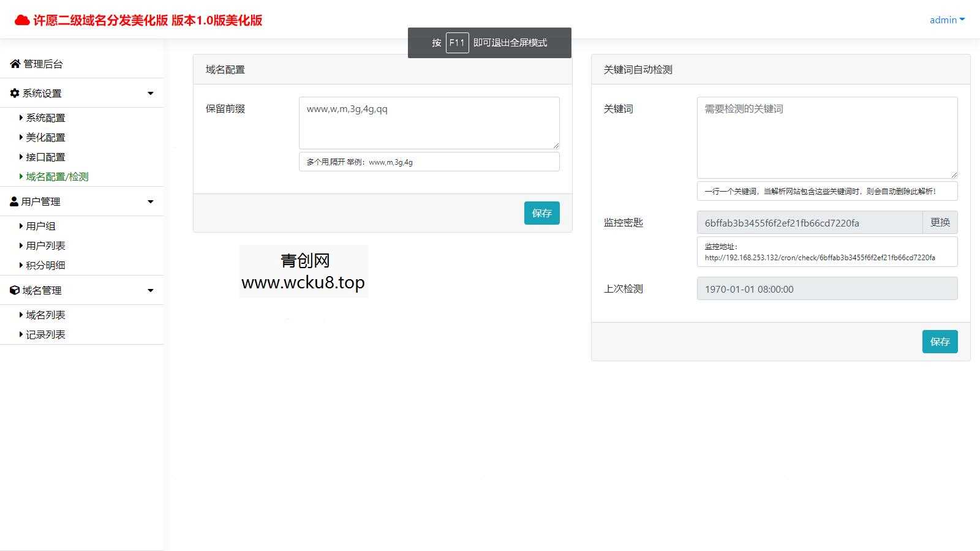Collapse the 用户管理 section chevron
980x551 pixels.
click(150, 201)
